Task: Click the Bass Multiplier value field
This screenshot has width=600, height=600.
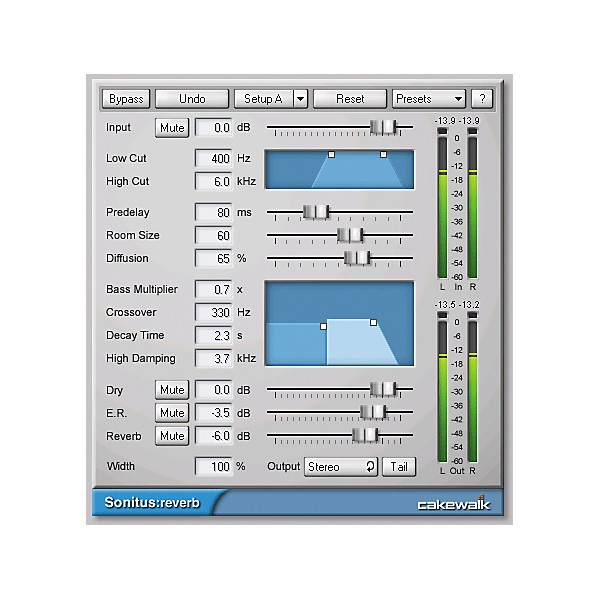Action: pyautogui.click(x=214, y=289)
